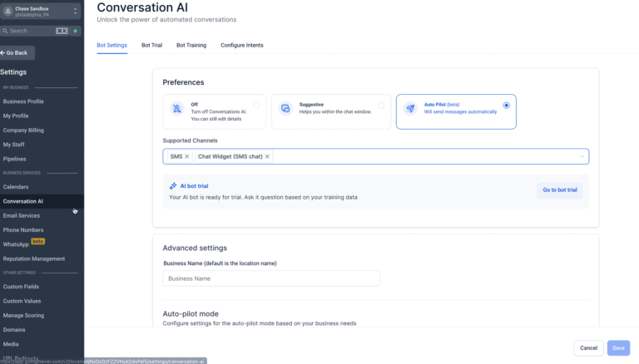The width and height of the screenshot is (639, 364).
Task: Click the Cancel button
Action: [588, 347]
